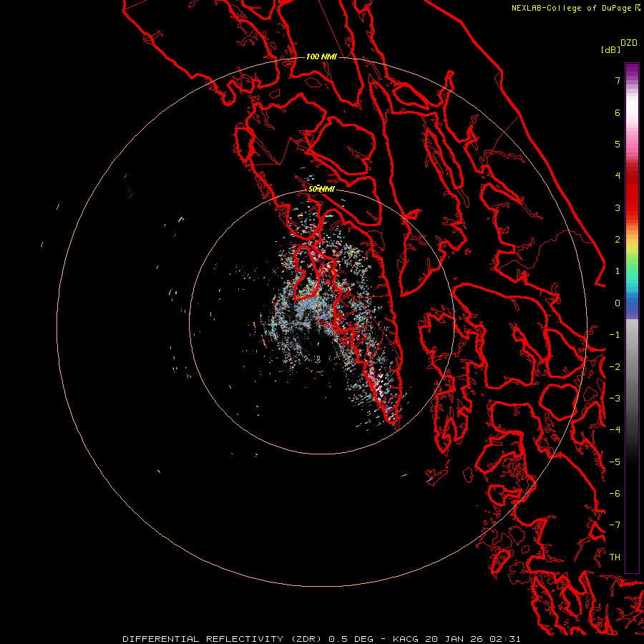
Task: Click the -7 value on color scale
Action: point(615,525)
